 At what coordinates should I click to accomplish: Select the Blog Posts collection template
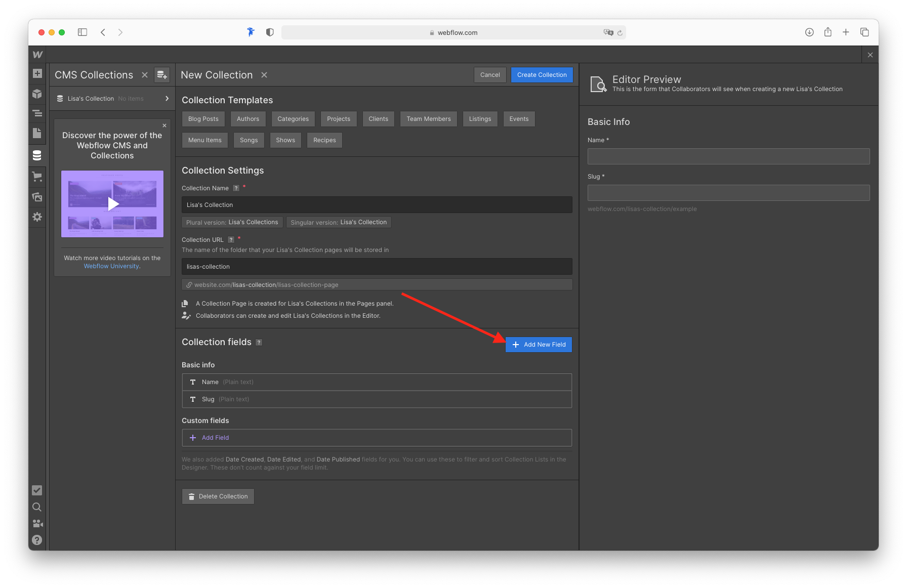pos(203,118)
